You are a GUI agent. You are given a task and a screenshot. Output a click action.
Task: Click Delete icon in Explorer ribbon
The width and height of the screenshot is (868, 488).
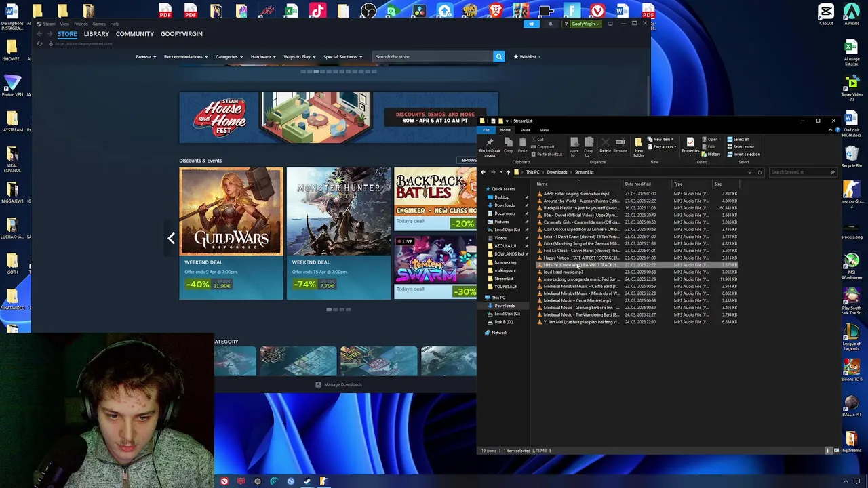605,146
